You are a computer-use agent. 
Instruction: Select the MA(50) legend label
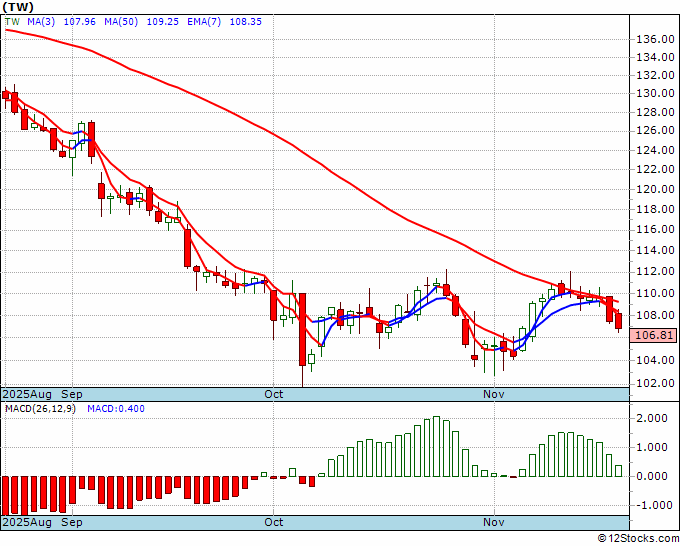(121, 22)
